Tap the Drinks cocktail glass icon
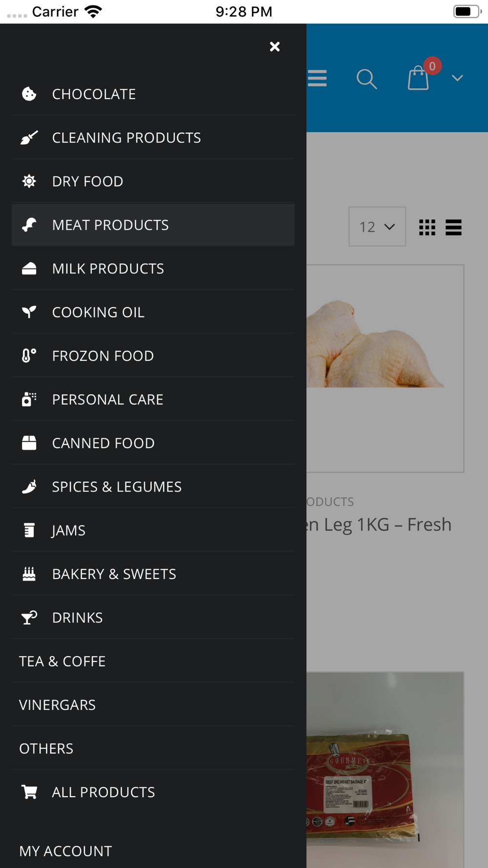 29,618
